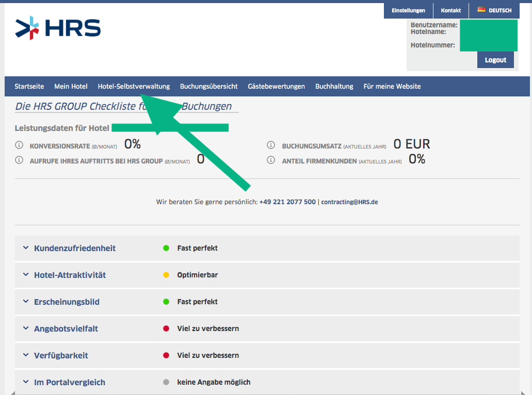Click yellow status dot for Hotel-Attraktivität
Viewport: 532px width, 395px height.
[166, 275]
